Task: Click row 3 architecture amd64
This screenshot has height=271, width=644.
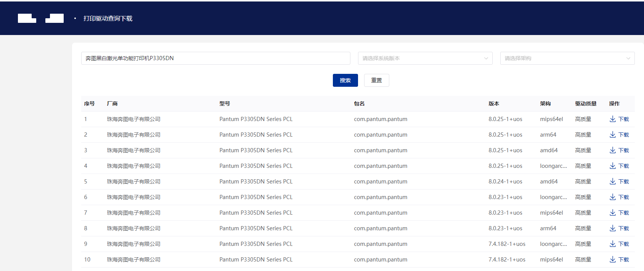Action: click(x=549, y=150)
